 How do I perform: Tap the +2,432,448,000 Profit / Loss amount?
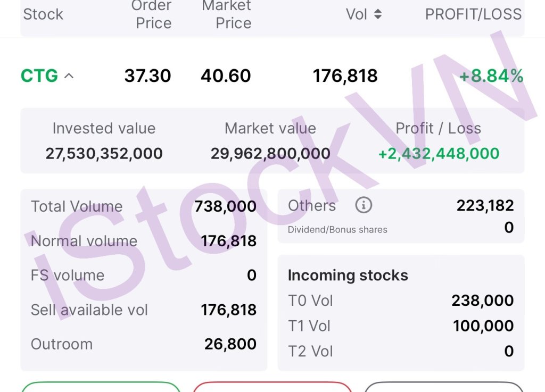[439, 154]
